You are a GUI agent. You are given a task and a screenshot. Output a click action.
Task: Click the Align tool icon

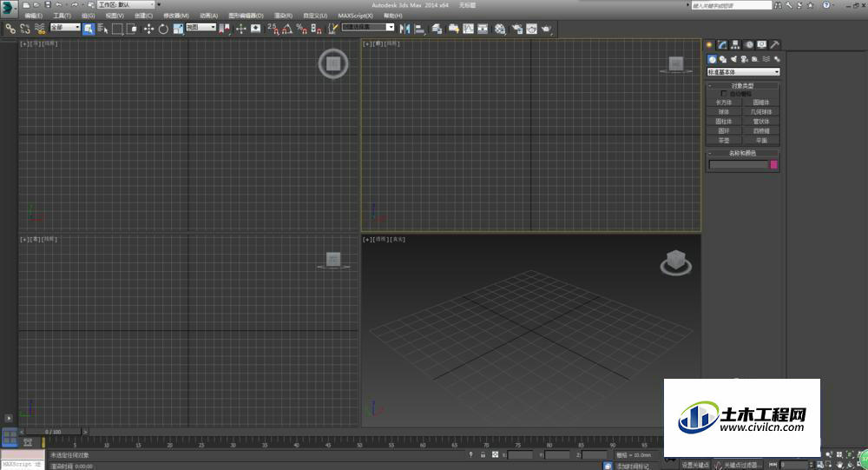pos(419,29)
